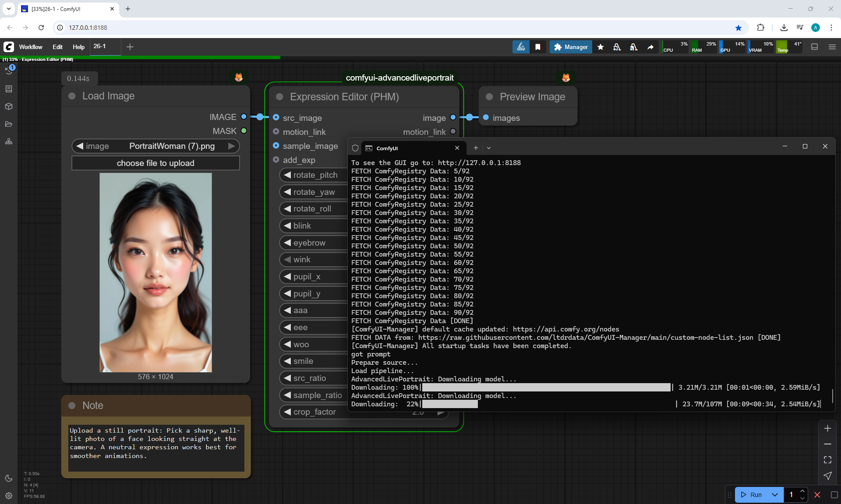Open the queue history icon in sidebar

point(9,70)
